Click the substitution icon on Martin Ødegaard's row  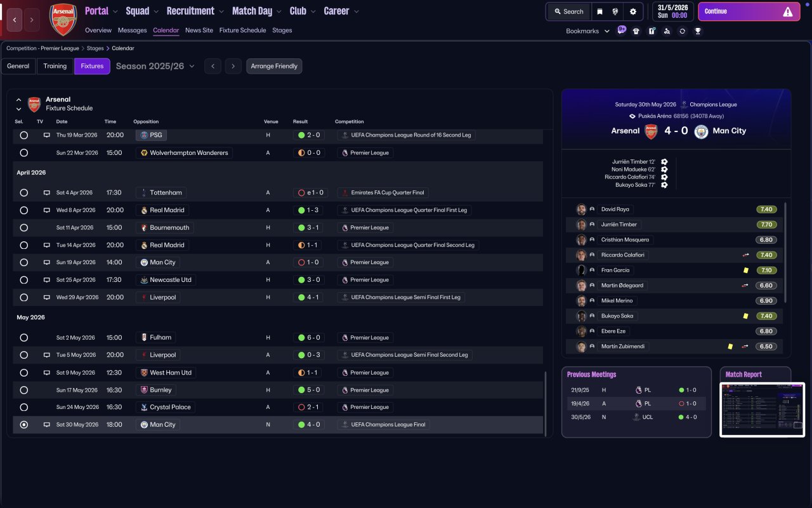pos(745,285)
